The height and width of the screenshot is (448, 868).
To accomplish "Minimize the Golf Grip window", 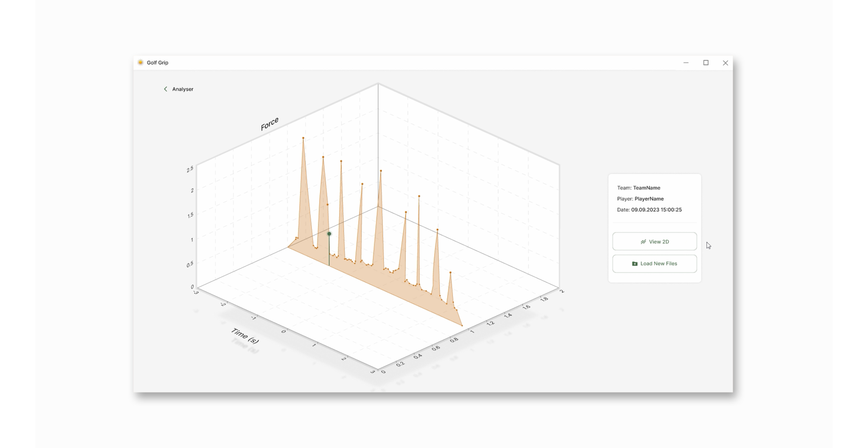I will click(686, 63).
